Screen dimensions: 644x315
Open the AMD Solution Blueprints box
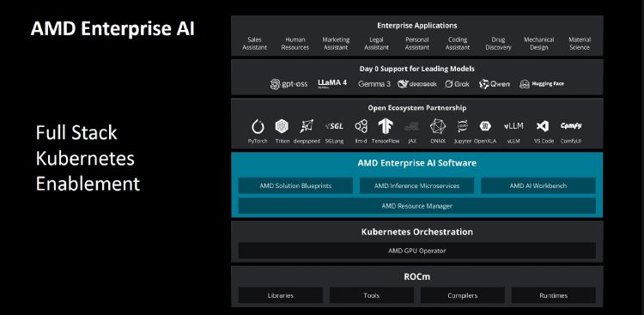coord(295,185)
